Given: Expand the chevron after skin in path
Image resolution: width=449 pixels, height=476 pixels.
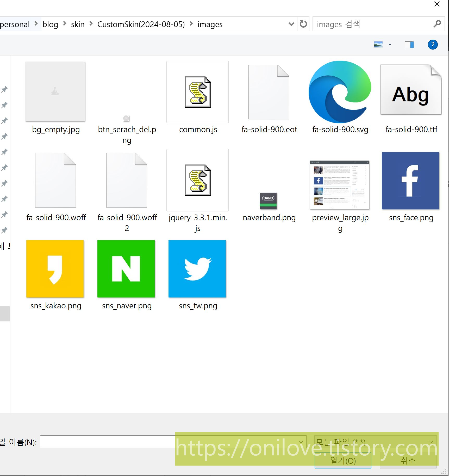Looking at the screenshot, I should [x=91, y=24].
